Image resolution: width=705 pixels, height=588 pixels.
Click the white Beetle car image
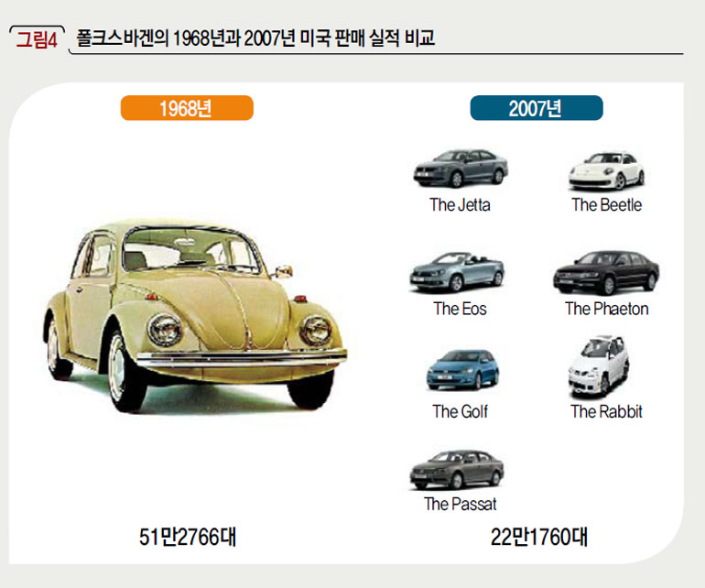pyautogui.click(x=606, y=171)
